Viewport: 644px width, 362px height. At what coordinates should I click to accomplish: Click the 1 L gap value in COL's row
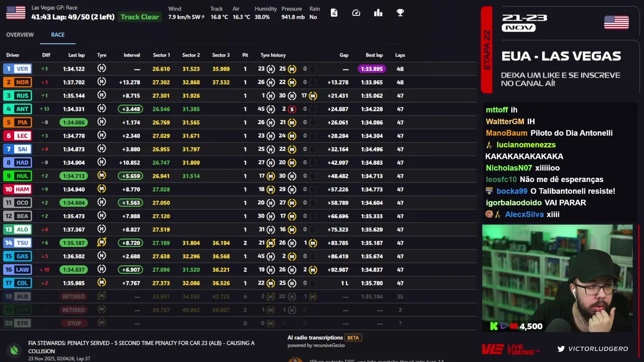pyautogui.click(x=344, y=283)
